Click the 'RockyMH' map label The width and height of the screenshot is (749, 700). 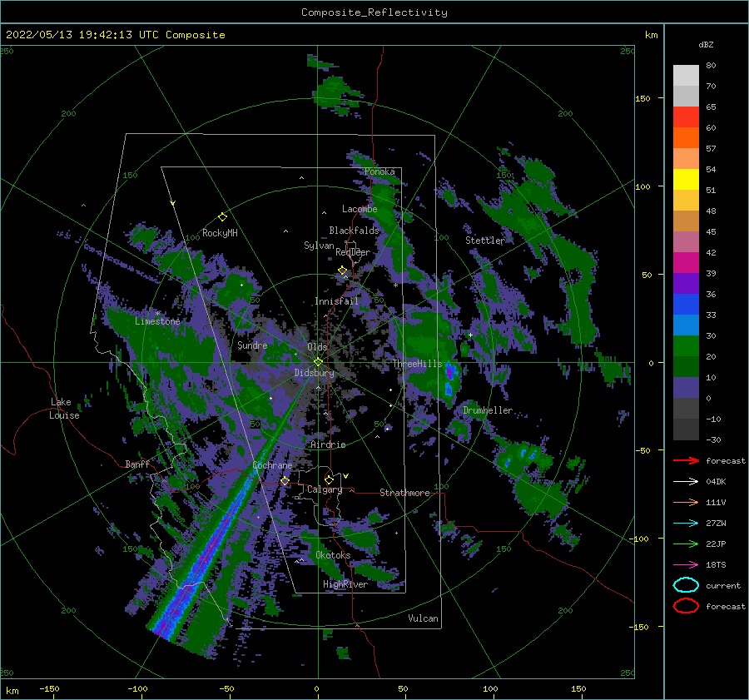220,233
